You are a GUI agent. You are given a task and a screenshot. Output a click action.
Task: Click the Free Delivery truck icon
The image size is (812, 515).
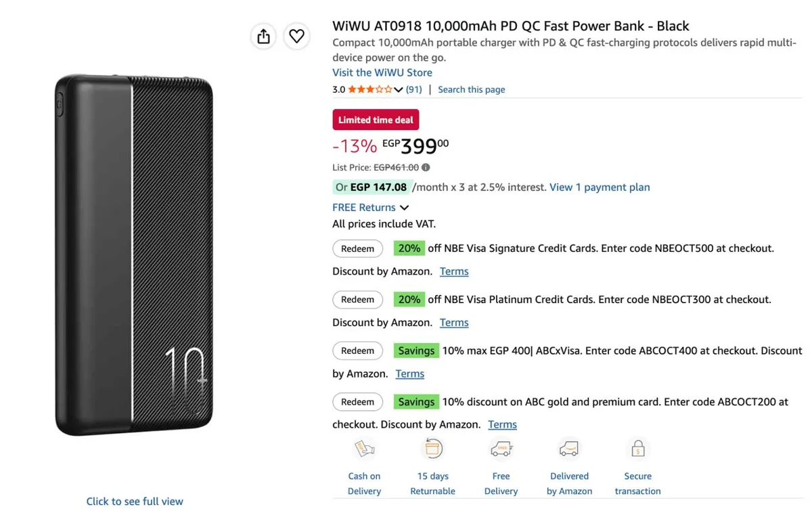[501, 449]
